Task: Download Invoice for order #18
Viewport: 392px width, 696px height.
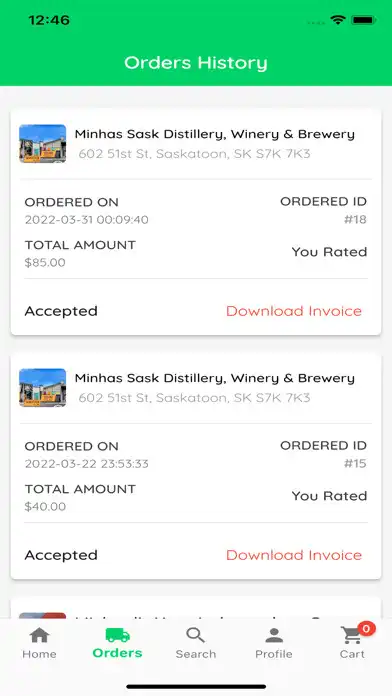Action: [x=294, y=311]
